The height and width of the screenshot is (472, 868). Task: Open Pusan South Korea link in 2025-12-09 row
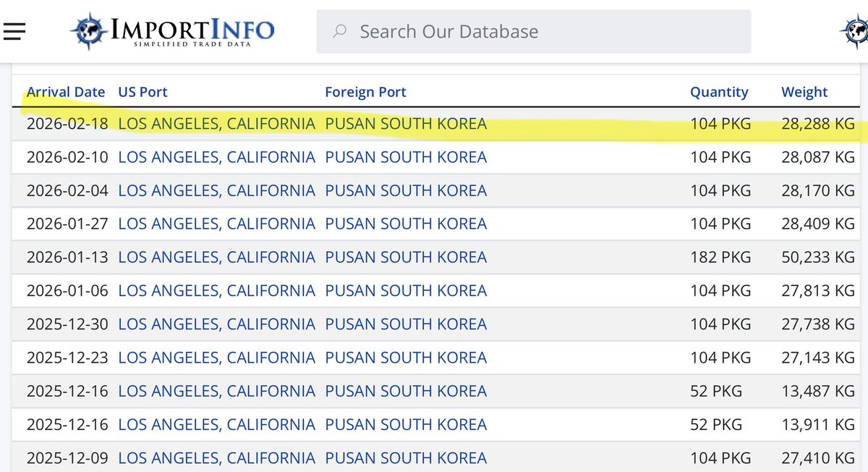(406, 458)
